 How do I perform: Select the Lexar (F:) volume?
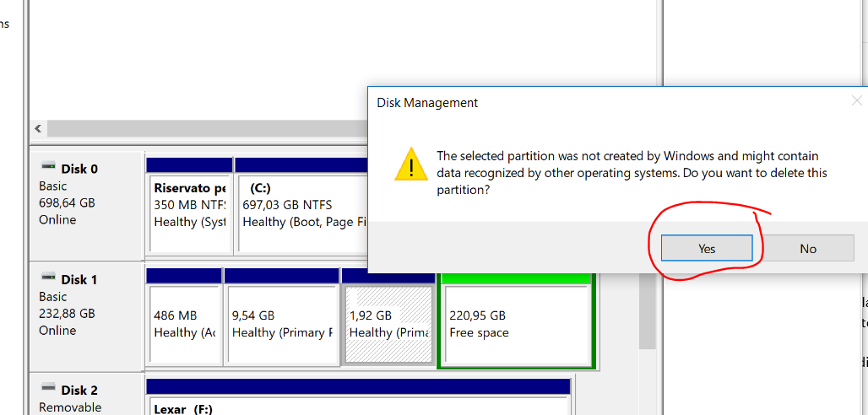(359, 405)
